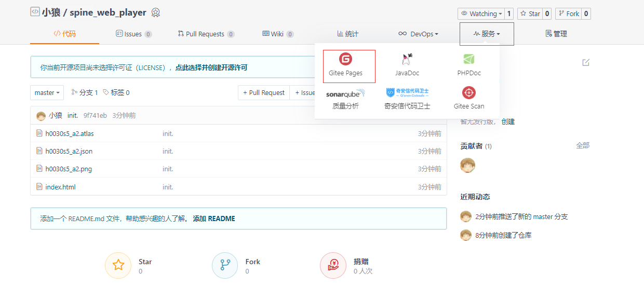Click the 捐赠 donate icon
The height and width of the screenshot is (300, 644).
(333, 266)
